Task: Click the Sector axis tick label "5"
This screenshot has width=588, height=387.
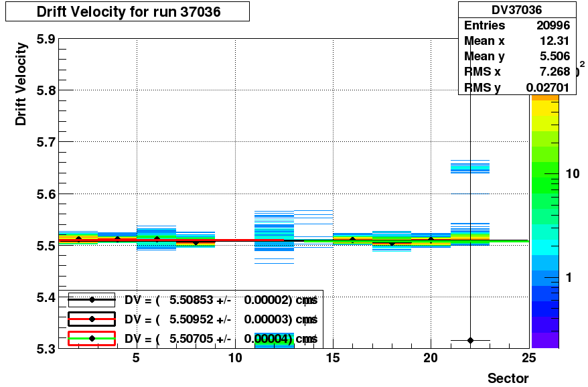Action: tap(136, 358)
